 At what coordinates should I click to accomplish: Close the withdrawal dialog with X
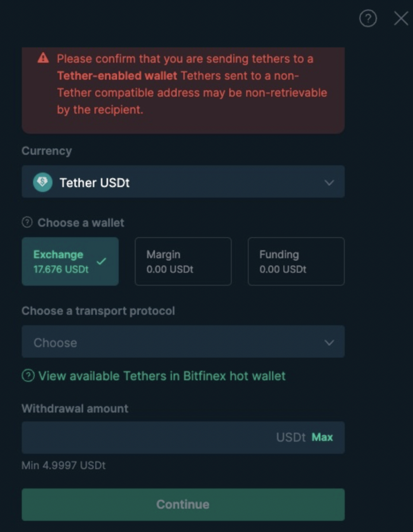click(x=401, y=18)
